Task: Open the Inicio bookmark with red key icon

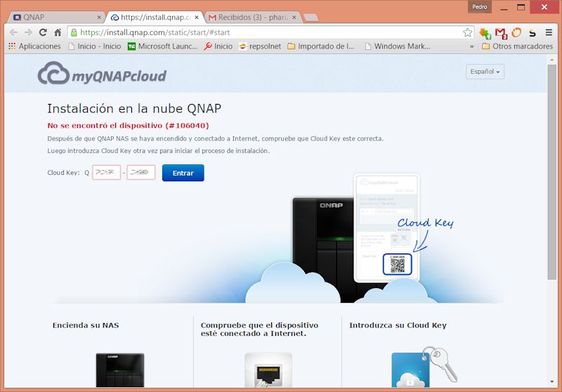Action: [x=218, y=46]
